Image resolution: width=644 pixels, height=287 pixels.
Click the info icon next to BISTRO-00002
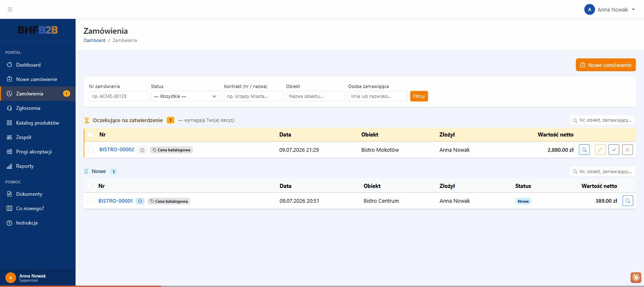click(142, 150)
